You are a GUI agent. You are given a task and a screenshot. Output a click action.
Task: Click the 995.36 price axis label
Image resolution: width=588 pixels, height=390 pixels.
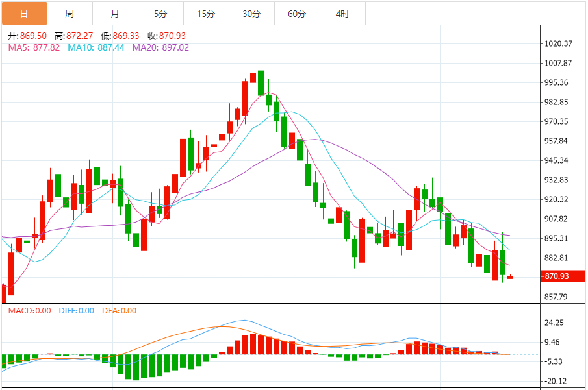[x=557, y=82]
